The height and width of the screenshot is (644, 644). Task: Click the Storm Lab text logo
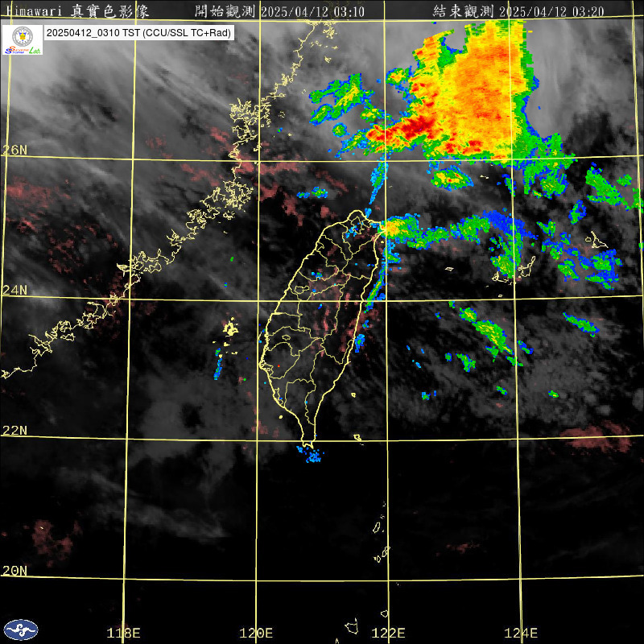[22, 50]
